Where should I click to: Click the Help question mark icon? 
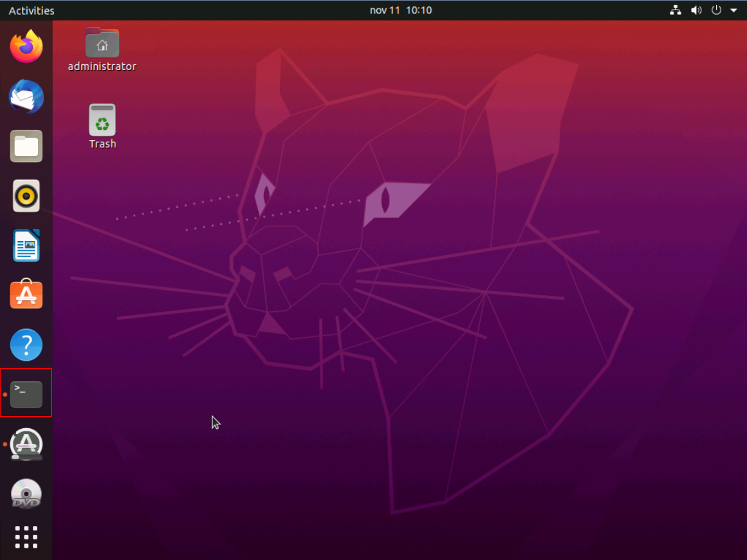coord(26,345)
